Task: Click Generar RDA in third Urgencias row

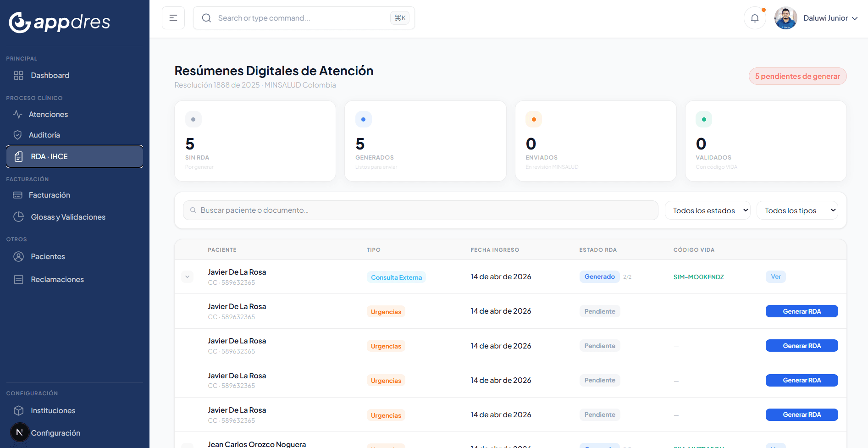Action: [802, 380]
